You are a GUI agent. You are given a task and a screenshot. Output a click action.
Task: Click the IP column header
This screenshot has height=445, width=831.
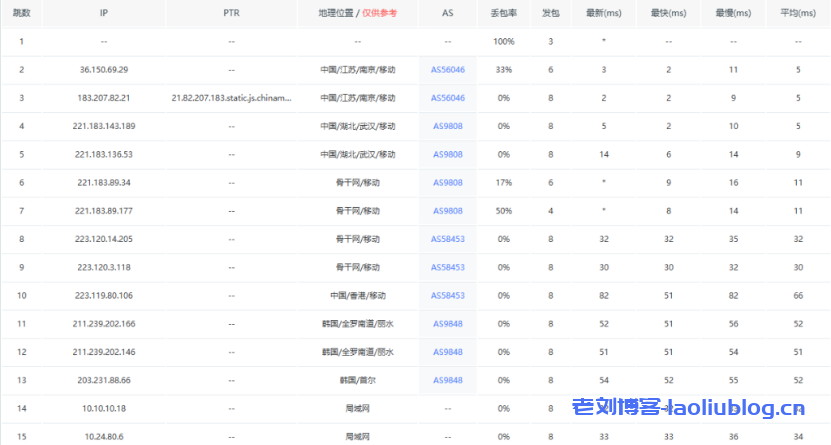tap(105, 13)
